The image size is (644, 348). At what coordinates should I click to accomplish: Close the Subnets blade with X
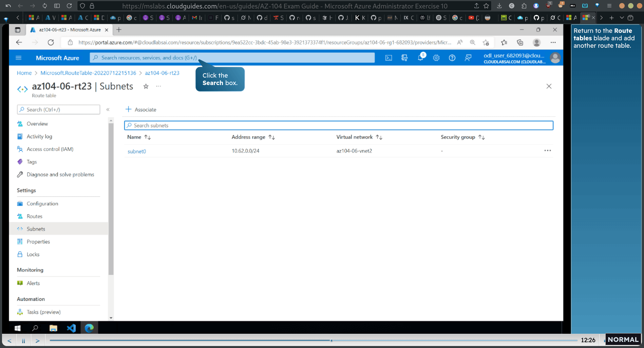[549, 86]
